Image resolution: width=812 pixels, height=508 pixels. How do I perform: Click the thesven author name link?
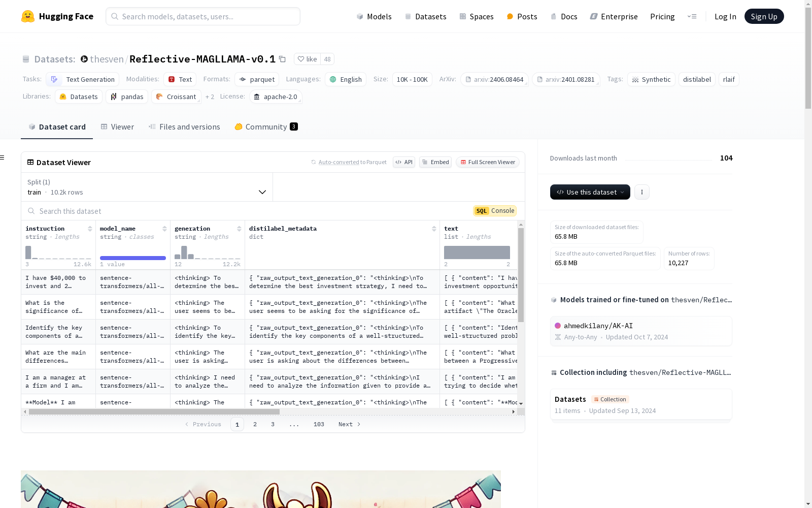(107, 59)
